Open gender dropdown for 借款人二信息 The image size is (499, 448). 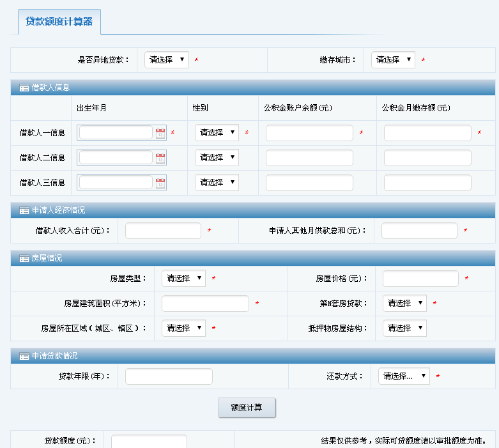click(x=217, y=157)
